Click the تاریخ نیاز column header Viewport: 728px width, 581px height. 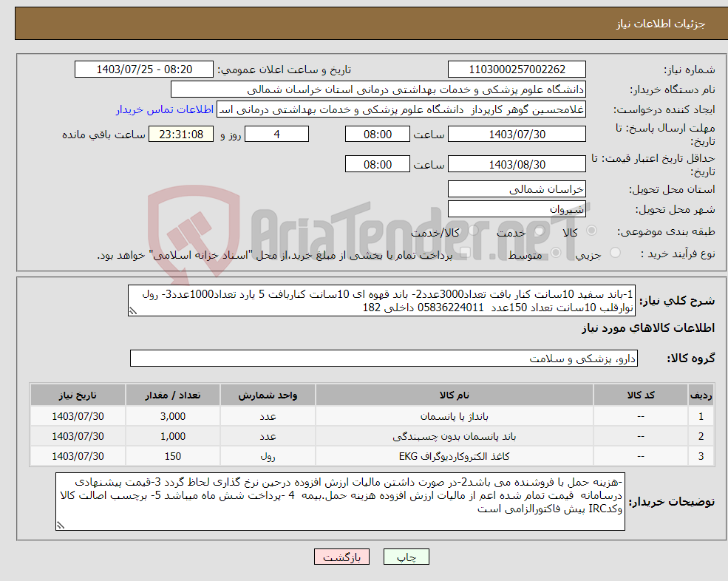tap(78, 395)
